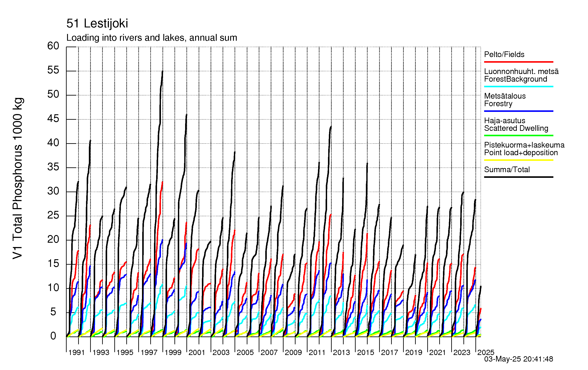588x370 pixels.
Task: Click the 2000 black total peak near 46
Action: click(x=187, y=115)
